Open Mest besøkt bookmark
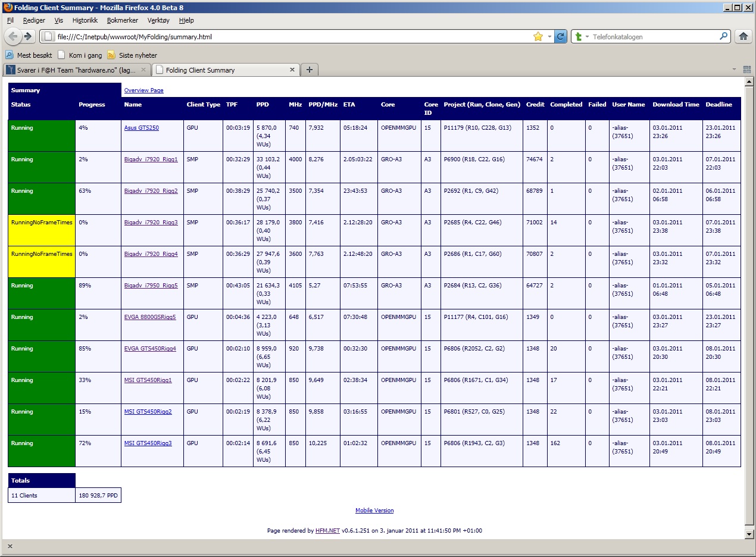This screenshot has height=557, width=756. 29,55
